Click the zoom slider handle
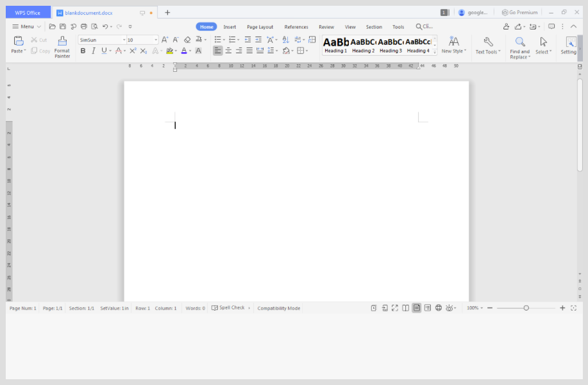The height and width of the screenshot is (385, 588). click(526, 308)
